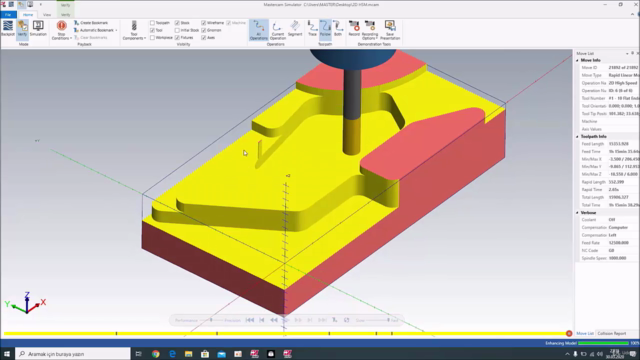Click the first timeline operation marker

pos(116,333)
